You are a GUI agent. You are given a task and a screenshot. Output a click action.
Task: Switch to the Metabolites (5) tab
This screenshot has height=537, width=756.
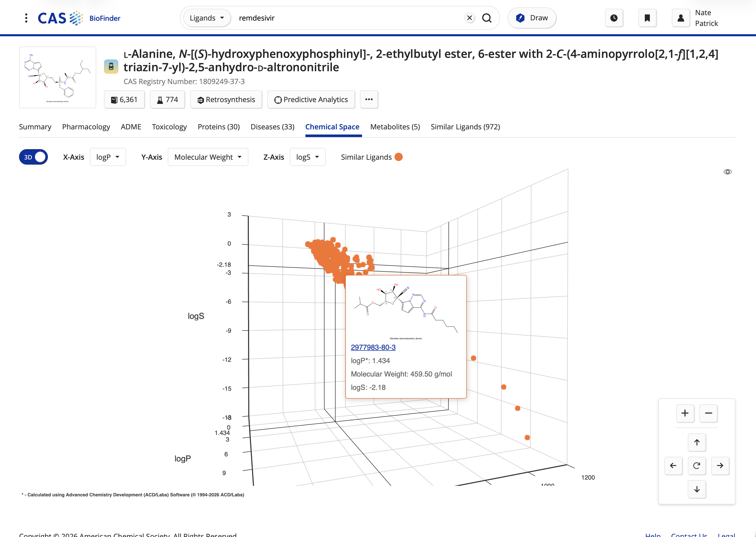point(395,127)
